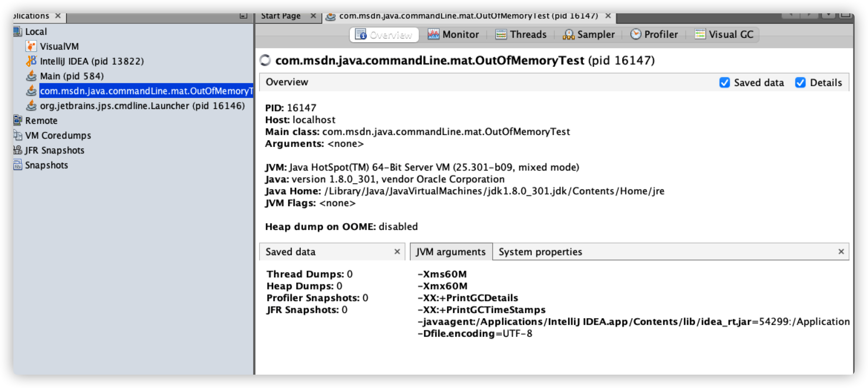Screen dimensions: 868x388
Task: Click the -XX:+PrintGCTimeStamps argument
Action: tap(482, 310)
